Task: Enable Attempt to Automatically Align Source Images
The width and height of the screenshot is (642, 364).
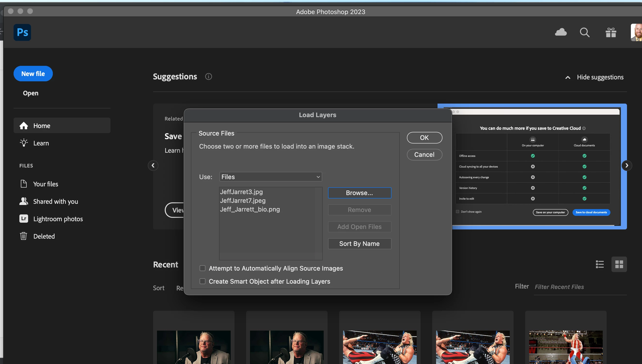Action: coord(202,268)
